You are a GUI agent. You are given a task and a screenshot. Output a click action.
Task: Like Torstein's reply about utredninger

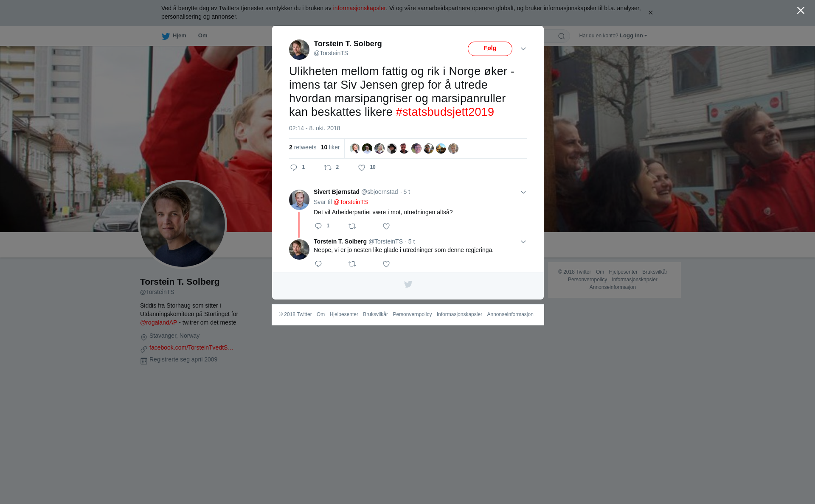click(x=386, y=264)
